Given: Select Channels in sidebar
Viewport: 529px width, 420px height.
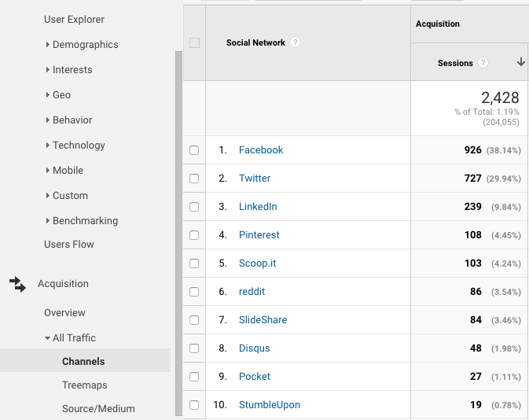Looking at the screenshot, I should (x=85, y=360).
